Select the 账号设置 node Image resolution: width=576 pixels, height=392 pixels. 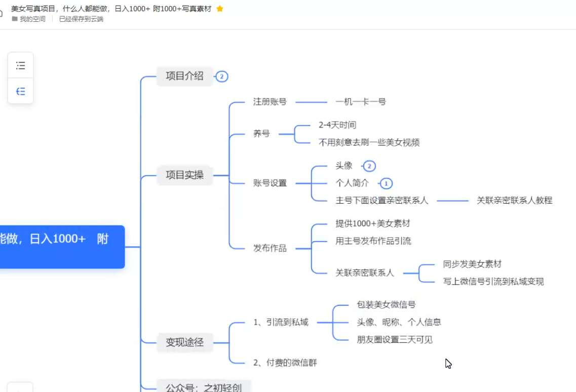point(270,183)
